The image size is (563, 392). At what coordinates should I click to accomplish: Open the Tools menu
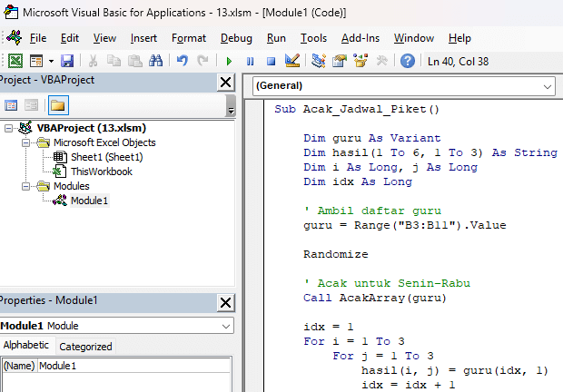313,38
